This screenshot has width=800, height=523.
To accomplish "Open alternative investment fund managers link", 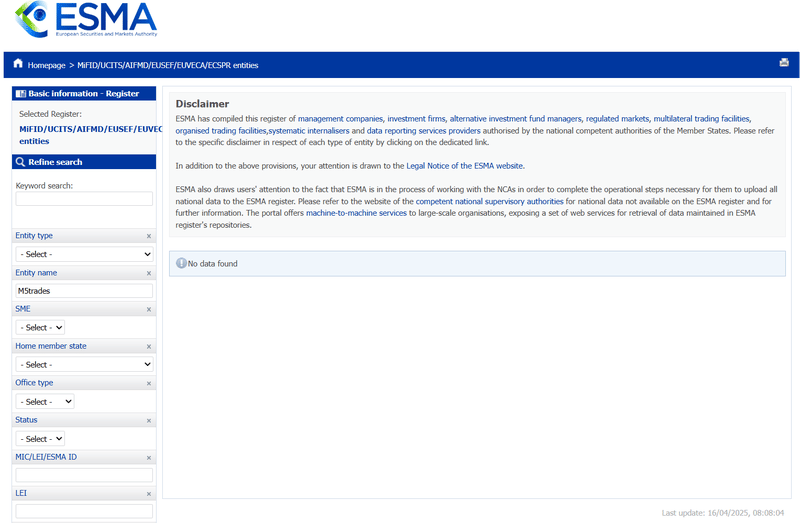I will click(x=515, y=119).
